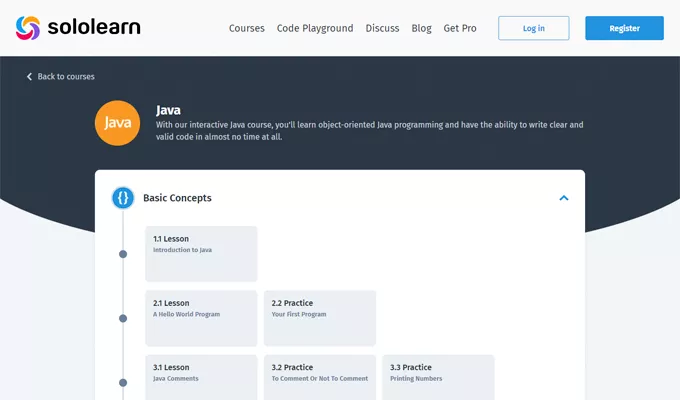Open 2.2 Practice Your First Program

click(x=320, y=318)
